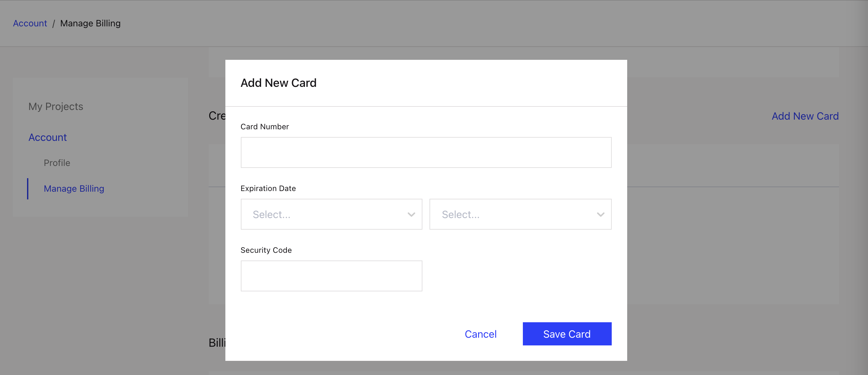The width and height of the screenshot is (868, 375).
Task: Click the chevron of the first expiration dropdown
Action: click(411, 215)
